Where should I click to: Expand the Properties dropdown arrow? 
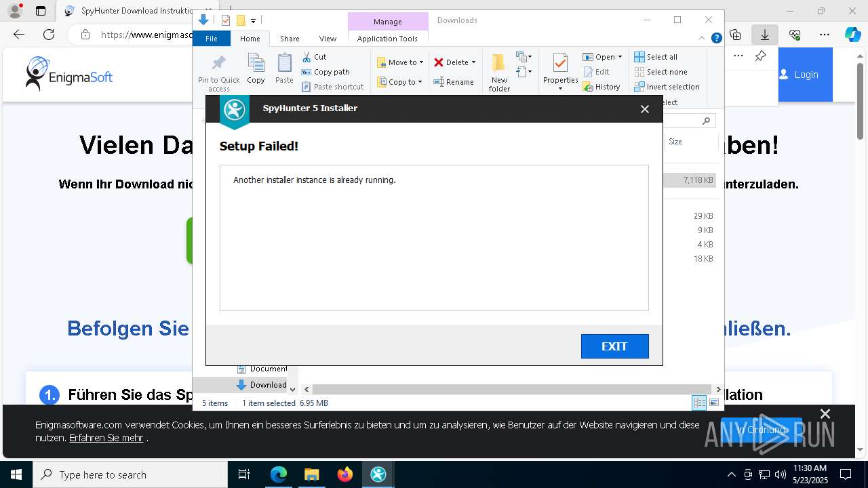click(560, 88)
